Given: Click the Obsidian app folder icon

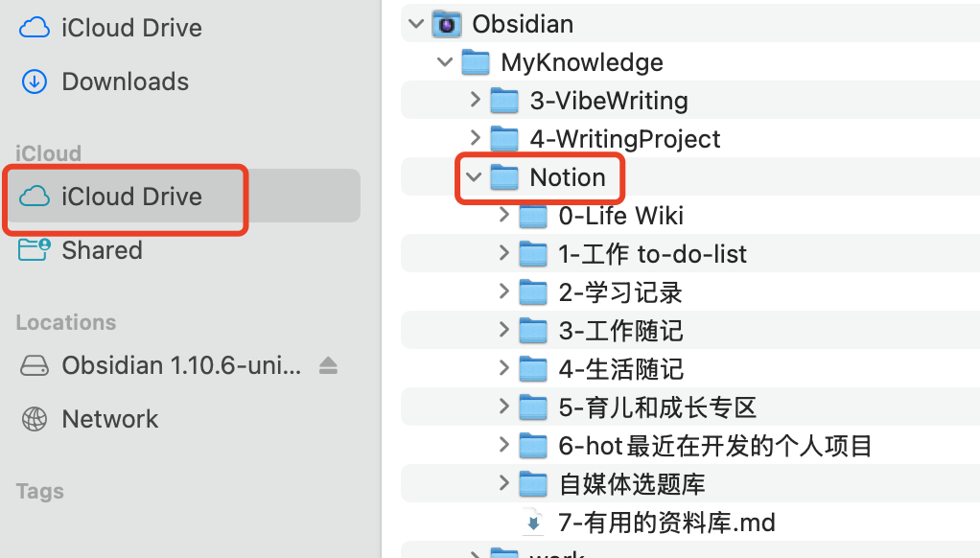Looking at the screenshot, I should 446,23.
